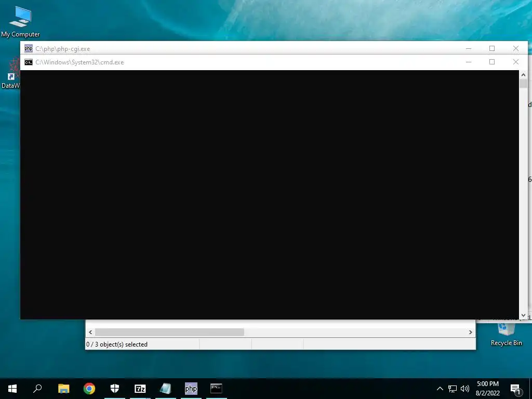Click inside the black console area

pos(270,194)
